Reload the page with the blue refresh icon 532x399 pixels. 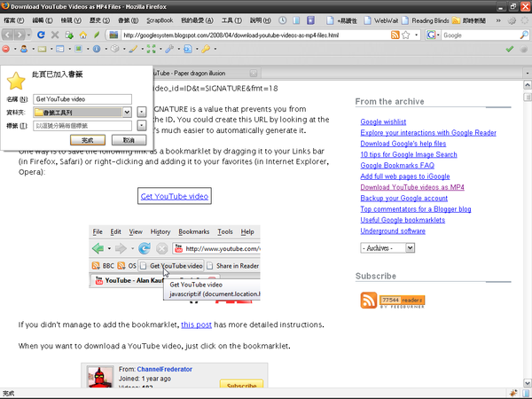(41, 35)
